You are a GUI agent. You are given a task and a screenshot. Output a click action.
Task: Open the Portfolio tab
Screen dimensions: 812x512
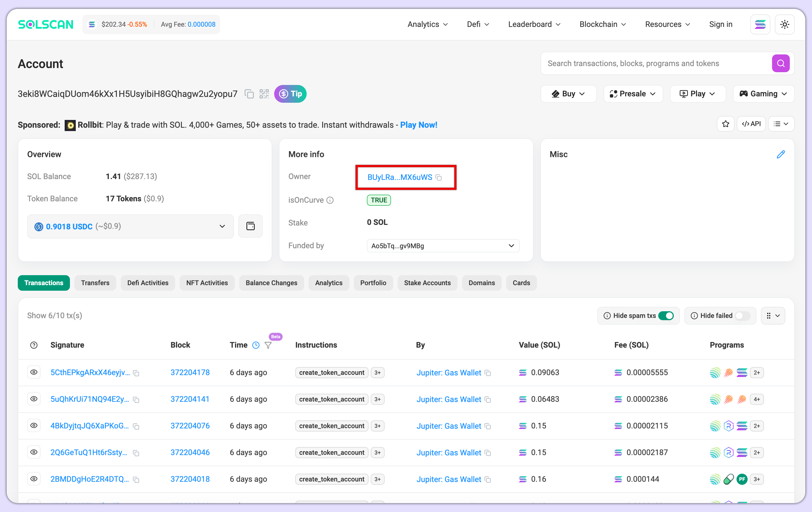pyautogui.click(x=373, y=283)
